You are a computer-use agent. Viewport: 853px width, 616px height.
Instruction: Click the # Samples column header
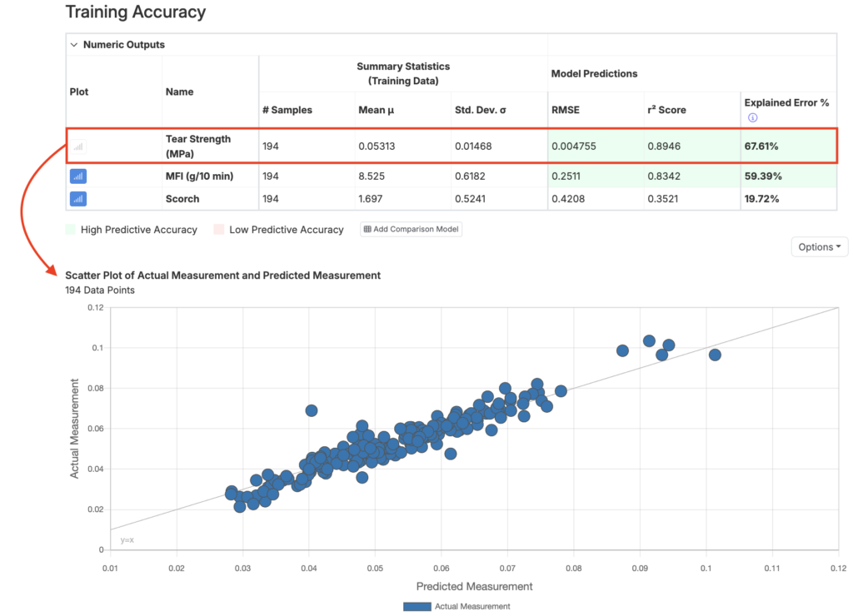coord(287,109)
